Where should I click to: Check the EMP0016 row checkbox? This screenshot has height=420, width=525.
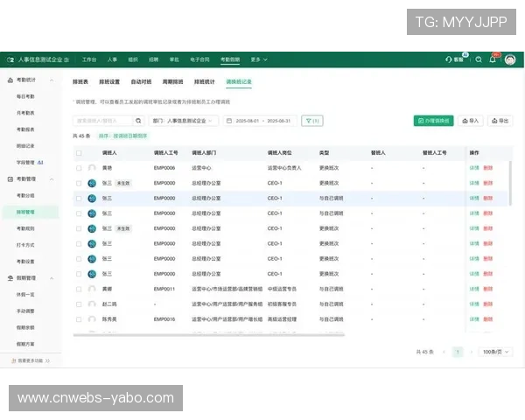click(79, 319)
